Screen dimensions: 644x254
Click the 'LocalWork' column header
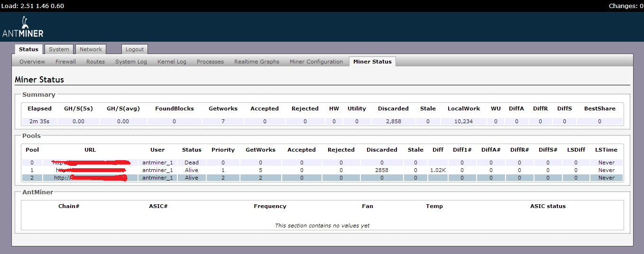464,109
